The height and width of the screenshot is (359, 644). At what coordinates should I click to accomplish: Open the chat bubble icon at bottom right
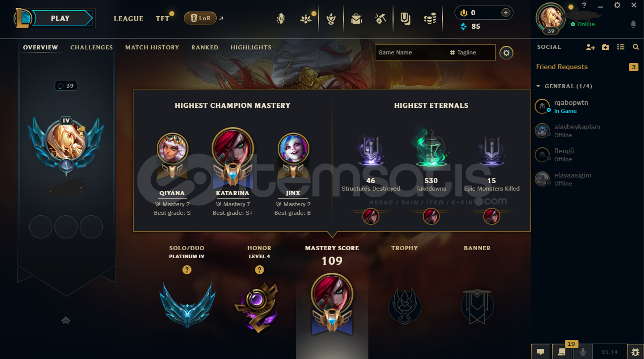[x=540, y=351]
